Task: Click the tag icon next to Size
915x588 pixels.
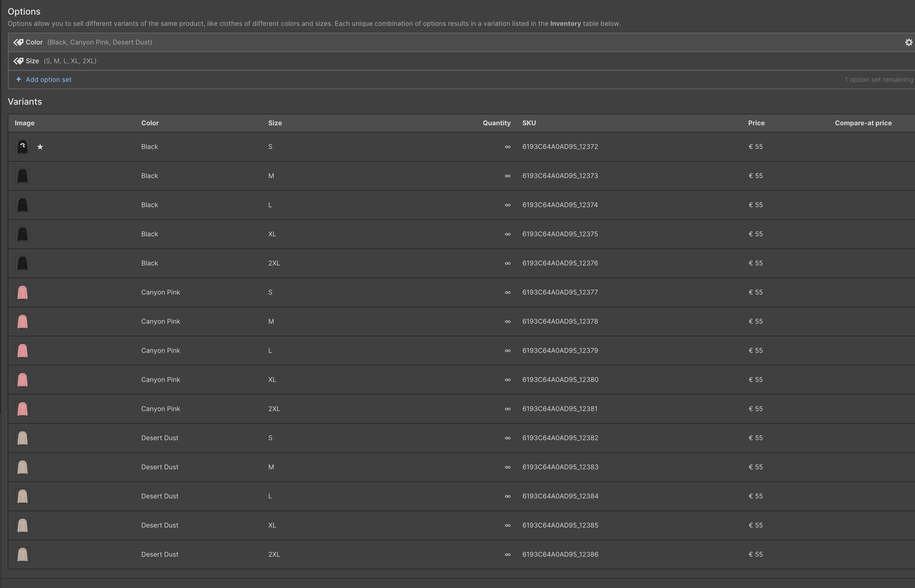Action: click(18, 61)
